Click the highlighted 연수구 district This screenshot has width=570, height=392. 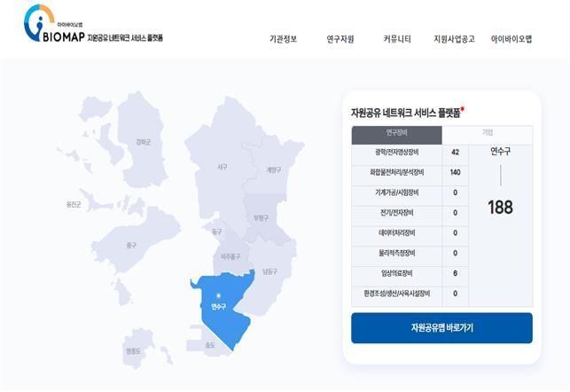(x=218, y=307)
